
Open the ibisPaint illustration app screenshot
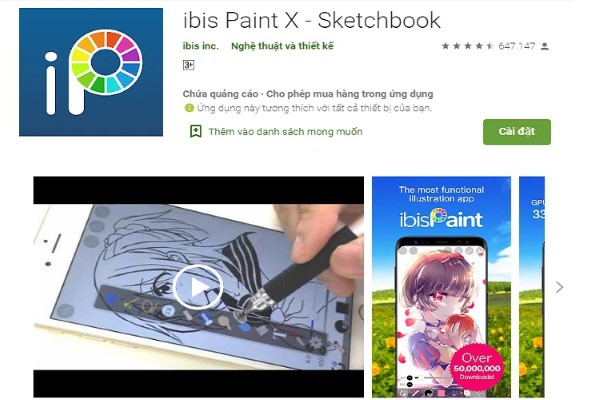coord(441,287)
